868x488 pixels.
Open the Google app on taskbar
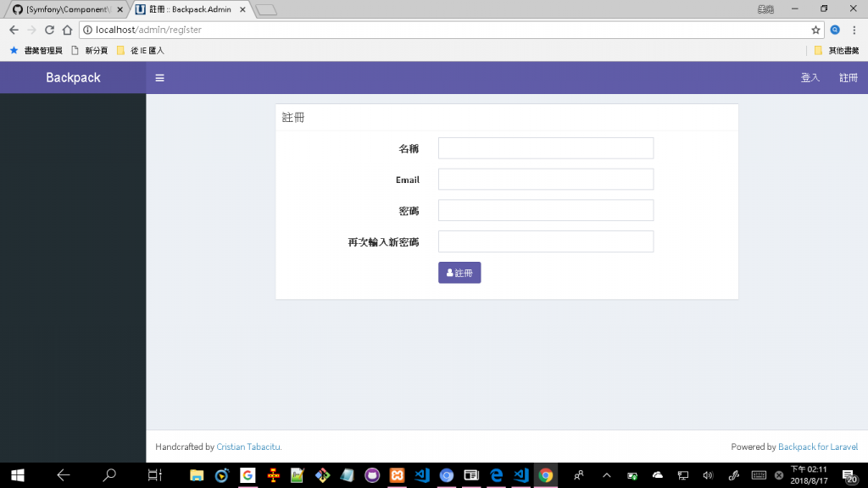248,475
